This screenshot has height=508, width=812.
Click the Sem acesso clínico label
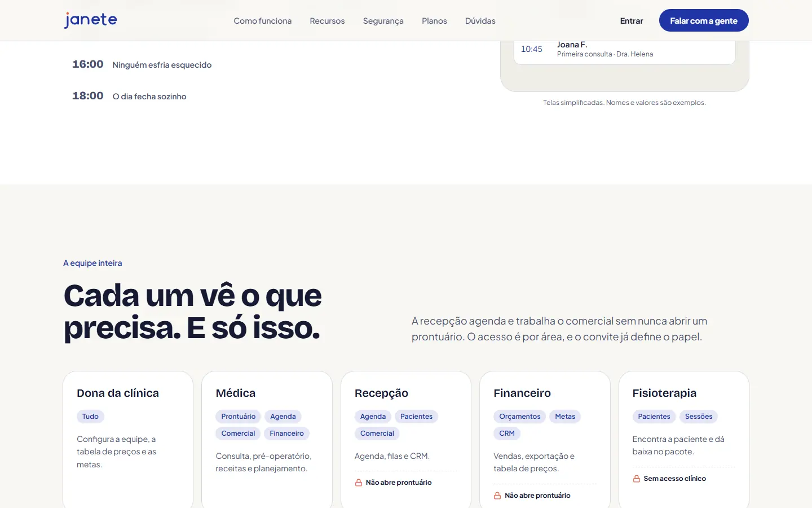675,479
